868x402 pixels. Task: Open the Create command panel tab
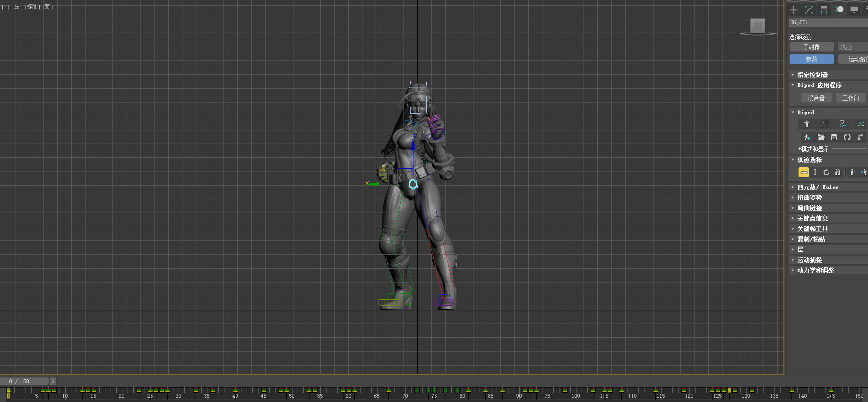click(x=794, y=10)
